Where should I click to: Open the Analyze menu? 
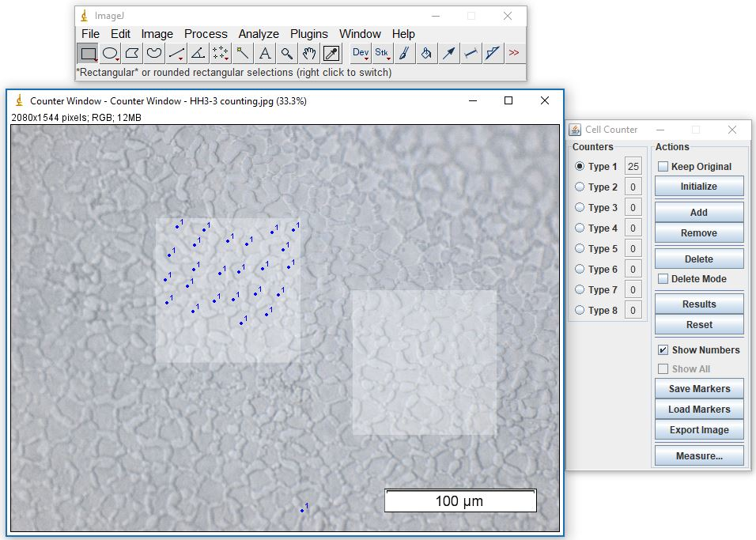point(259,34)
